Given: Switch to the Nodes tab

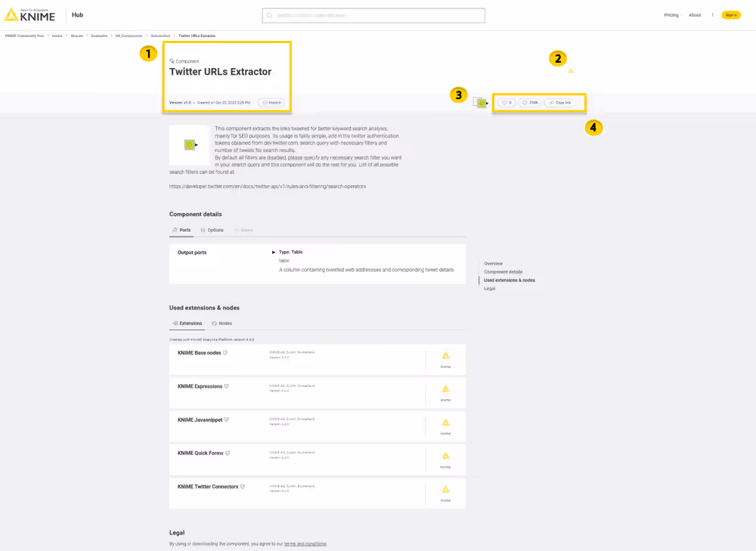Looking at the screenshot, I should [x=222, y=323].
